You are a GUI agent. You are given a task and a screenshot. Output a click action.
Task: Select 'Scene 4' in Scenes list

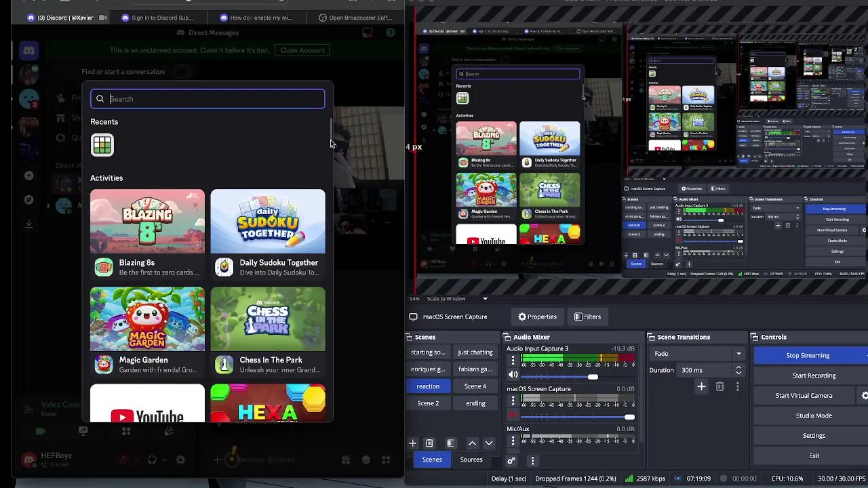pos(475,386)
